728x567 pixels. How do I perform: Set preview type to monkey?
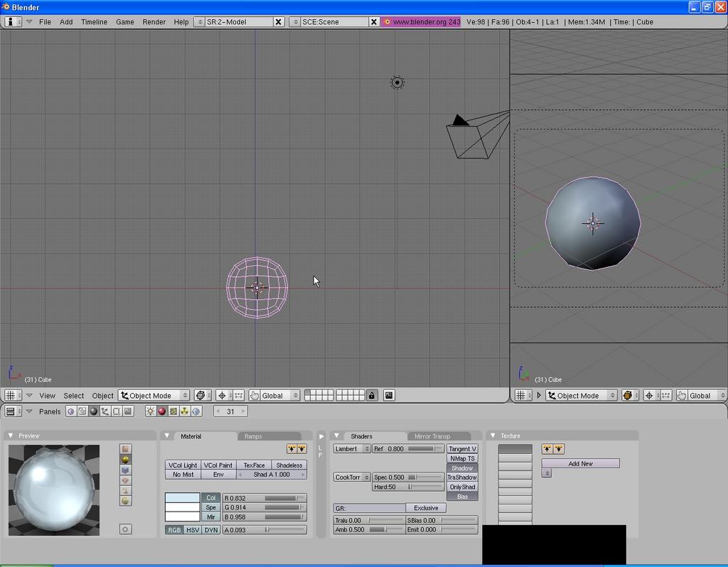tap(125, 480)
